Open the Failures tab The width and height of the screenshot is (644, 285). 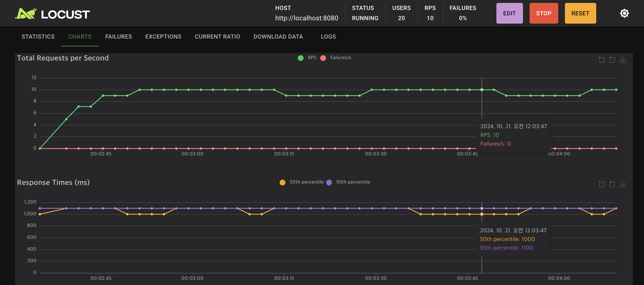click(119, 37)
